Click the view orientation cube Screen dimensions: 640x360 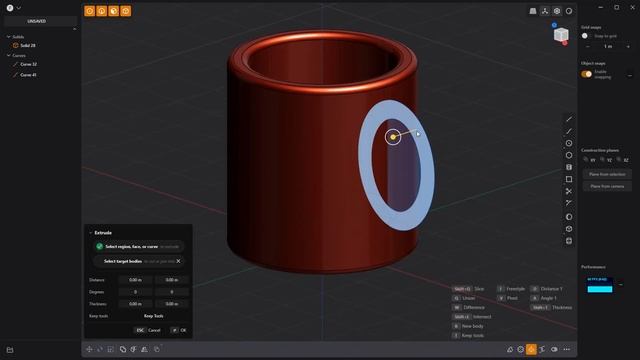click(561, 35)
